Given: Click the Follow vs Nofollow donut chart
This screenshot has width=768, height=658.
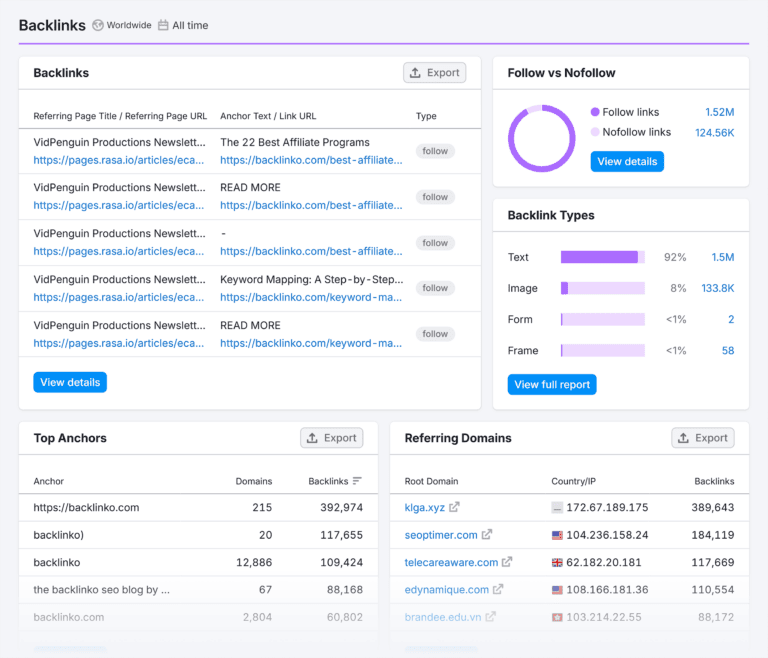Looking at the screenshot, I should coord(541,138).
